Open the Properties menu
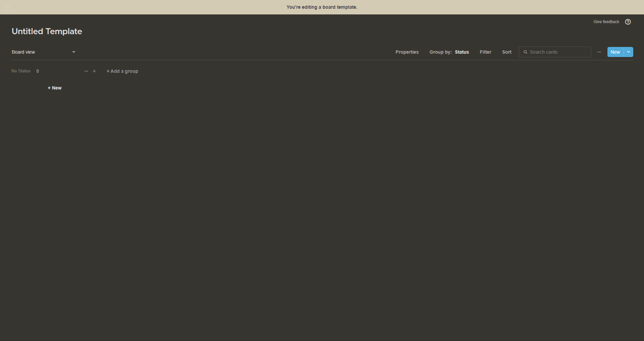Viewport: 644px width, 341px height. point(407,52)
